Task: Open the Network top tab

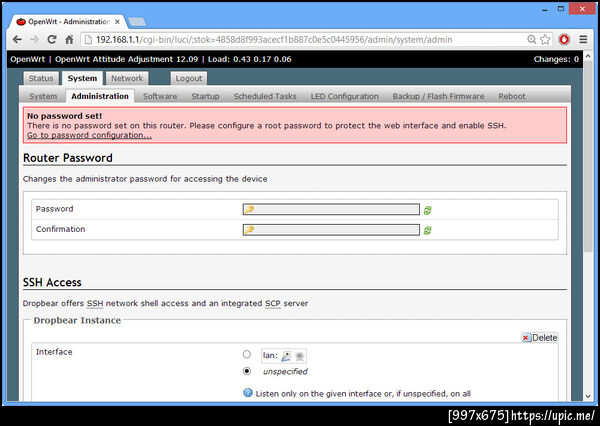Action: [127, 78]
